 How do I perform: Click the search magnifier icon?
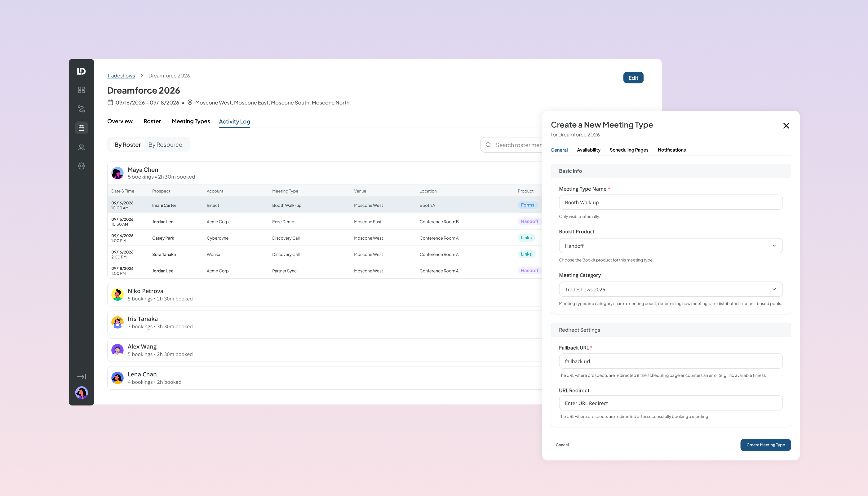coord(488,145)
